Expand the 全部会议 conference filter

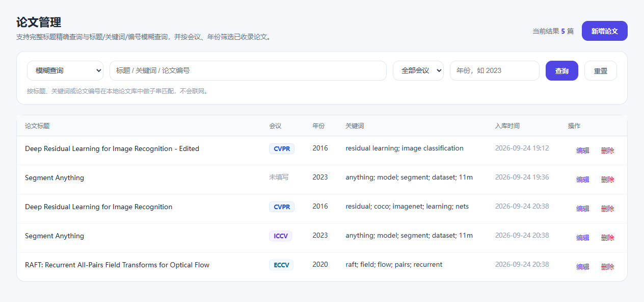[418, 71]
